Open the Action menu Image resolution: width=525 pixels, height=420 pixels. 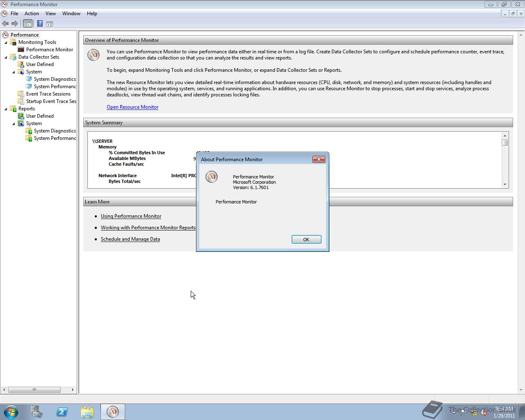[32, 14]
